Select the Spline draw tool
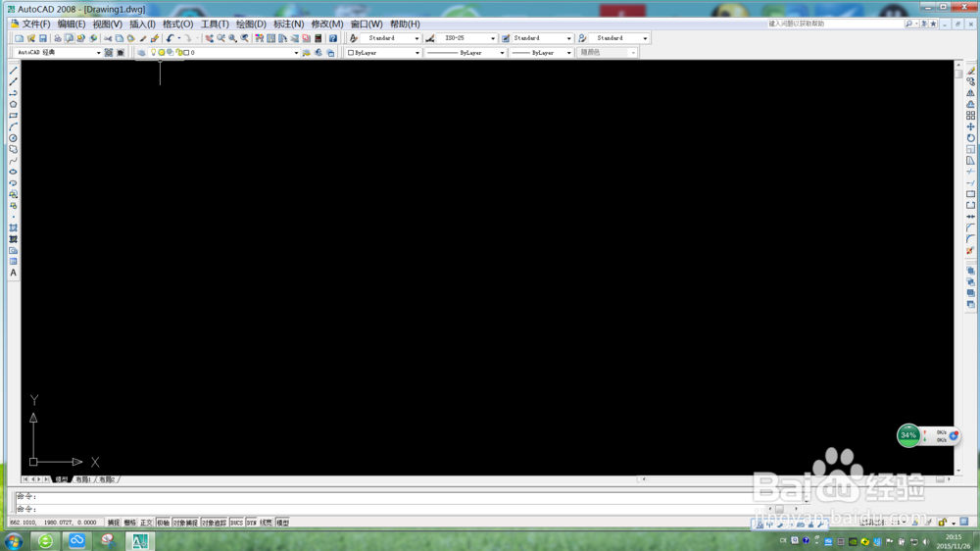The height and width of the screenshot is (551, 980). [13, 161]
